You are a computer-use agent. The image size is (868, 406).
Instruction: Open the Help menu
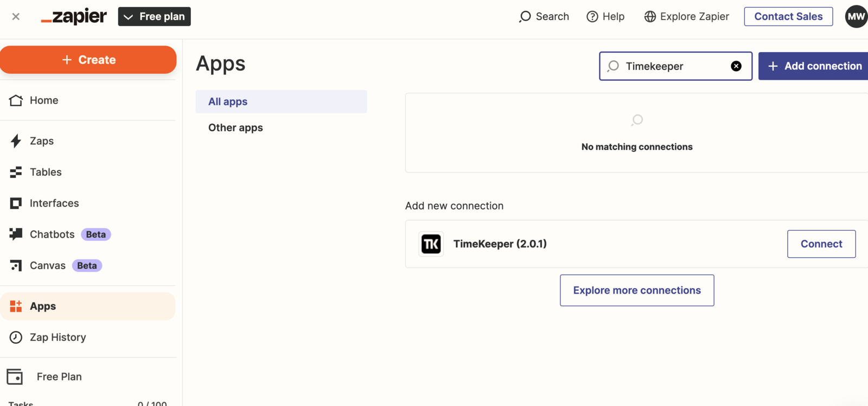pyautogui.click(x=605, y=16)
